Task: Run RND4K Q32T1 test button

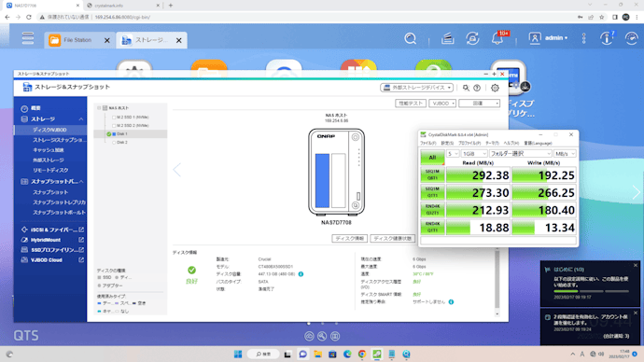Action: tap(432, 210)
